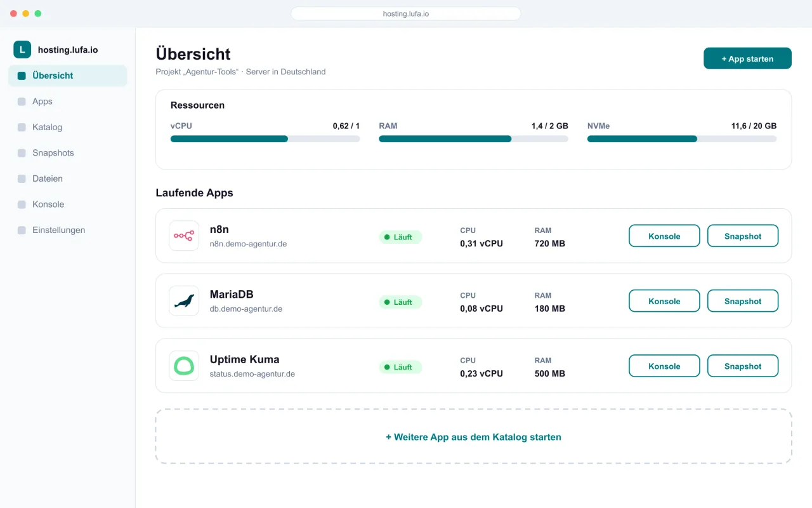This screenshot has width=812, height=508.
Task: Create a Snapshot of Uptime Kuma
Action: (x=743, y=366)
